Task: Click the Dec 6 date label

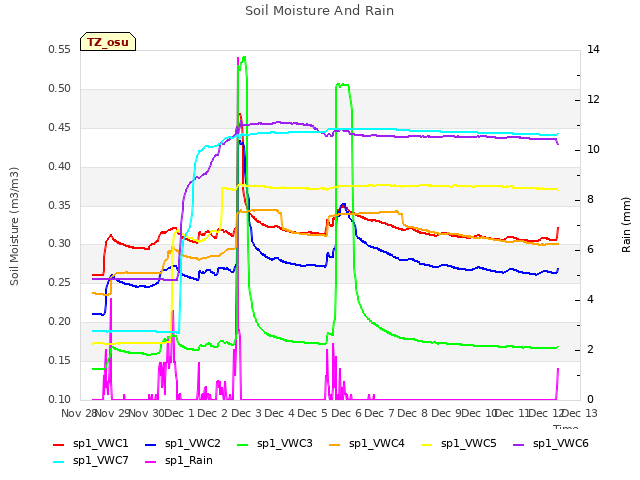Action: tap(347, 413)
